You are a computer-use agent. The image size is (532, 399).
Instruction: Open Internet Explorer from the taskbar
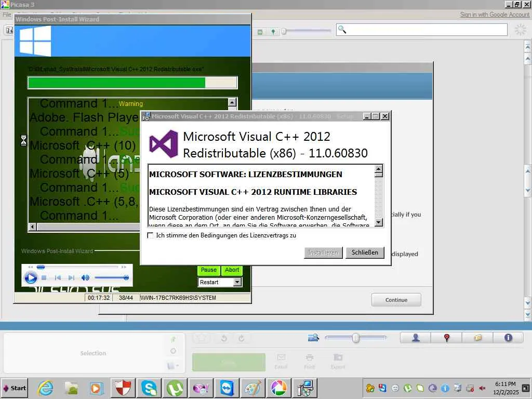46,388
